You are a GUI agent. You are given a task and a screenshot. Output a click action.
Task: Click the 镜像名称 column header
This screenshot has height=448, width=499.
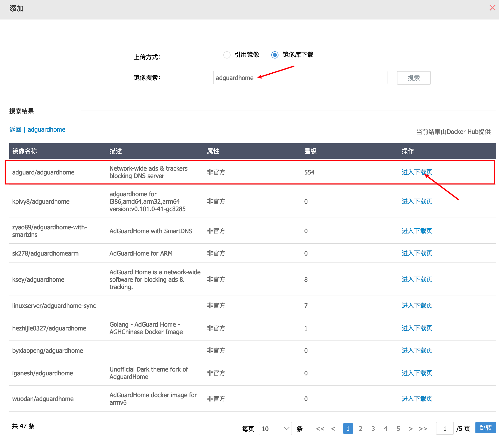pyautogui.click(x=25, y=151)
